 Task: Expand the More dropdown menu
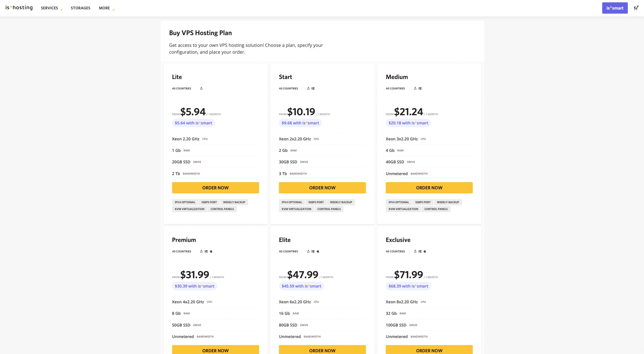(106, 8)
